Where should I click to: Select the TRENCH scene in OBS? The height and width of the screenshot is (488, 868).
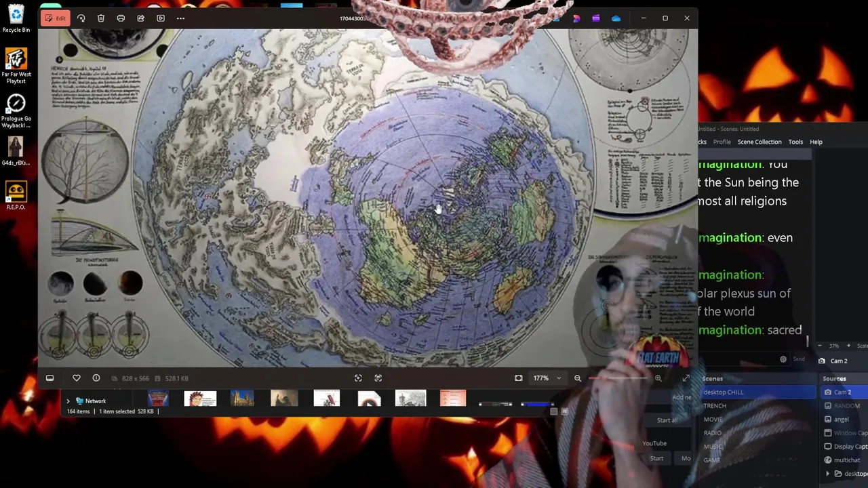pos(757,406)
